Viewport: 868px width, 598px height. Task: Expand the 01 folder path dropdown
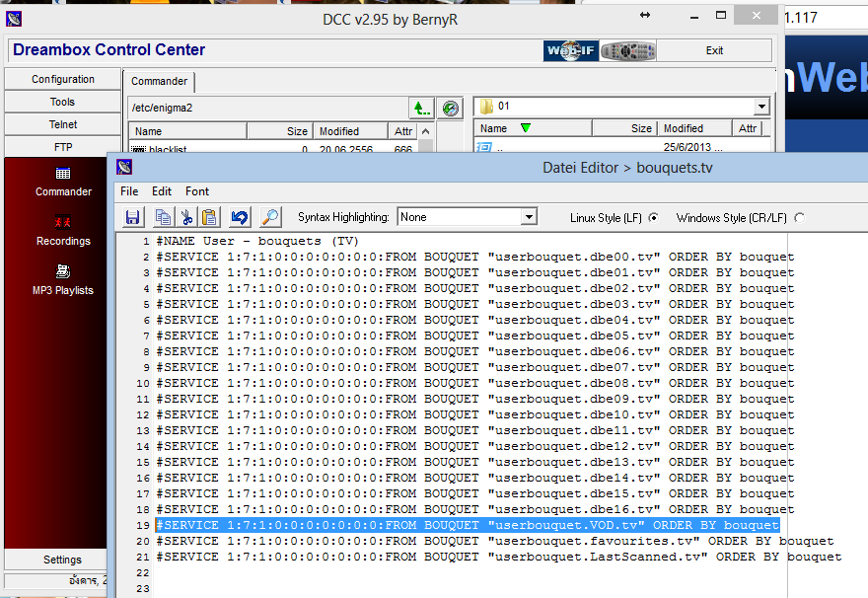(761, 107)
